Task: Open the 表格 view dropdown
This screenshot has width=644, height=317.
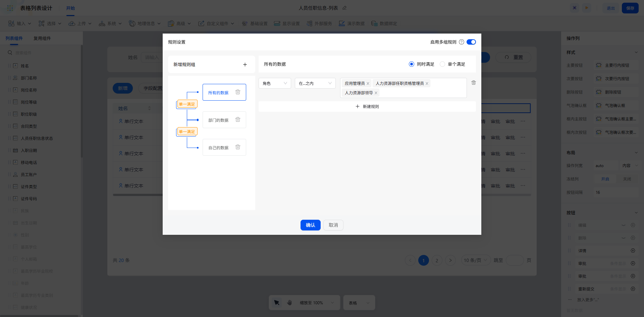Action: [x=359, y=303]
